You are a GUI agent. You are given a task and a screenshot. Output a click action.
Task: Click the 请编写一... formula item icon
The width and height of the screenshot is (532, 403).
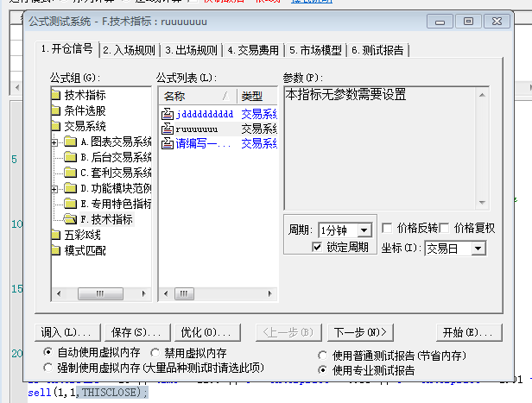pyautogui.click(x=168, y=144)
